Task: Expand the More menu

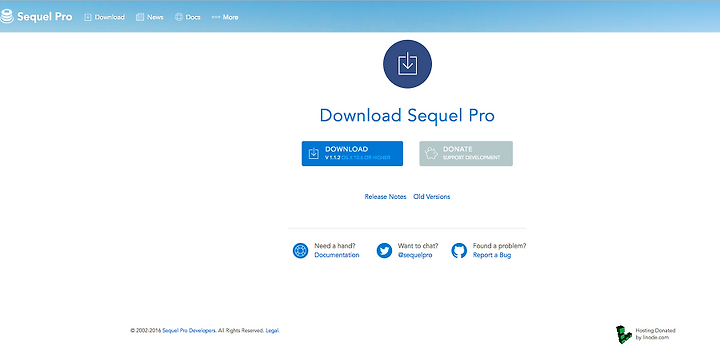Action: 225,17
